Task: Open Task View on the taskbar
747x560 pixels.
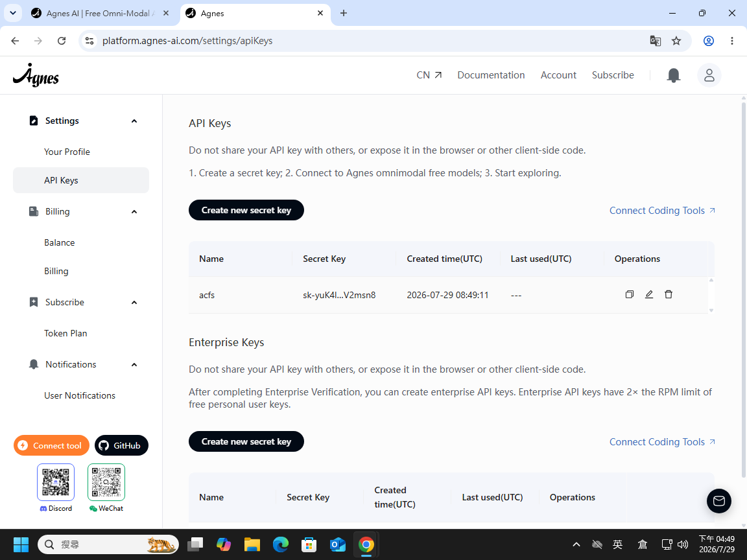Action: (195, 544)
